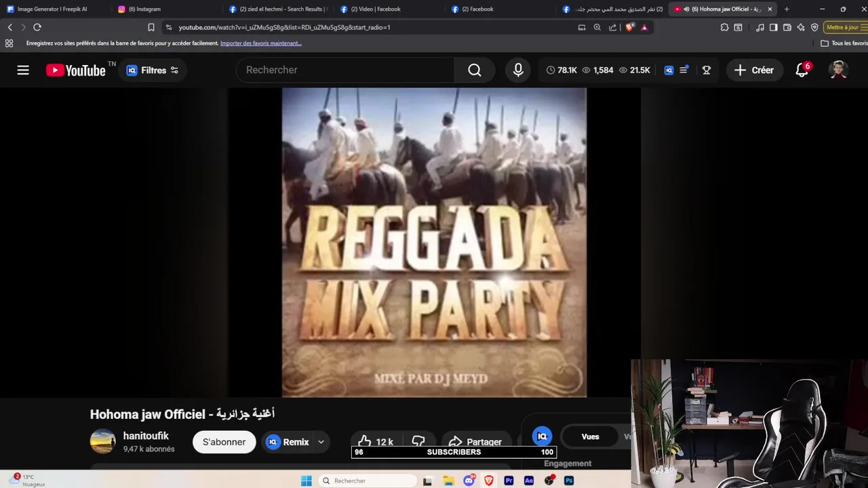Open account avatar menu
Screen dimensions: 868x488
point(838,70)
